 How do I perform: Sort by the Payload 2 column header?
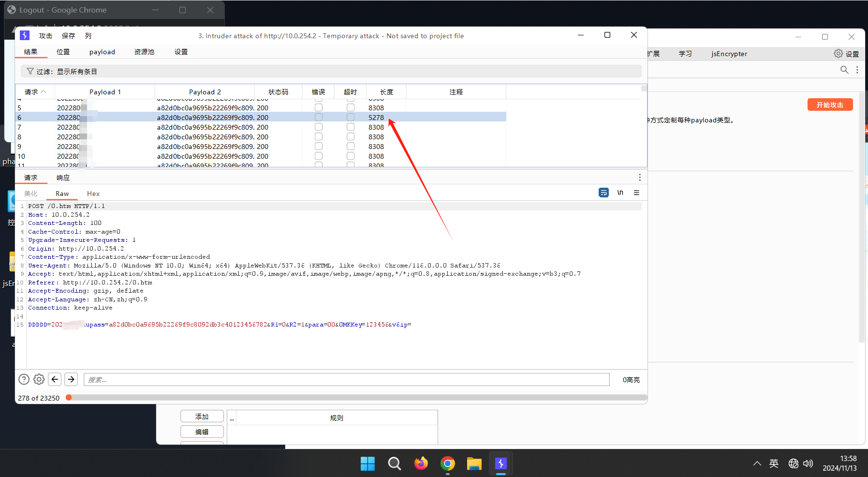click(205, 92)
